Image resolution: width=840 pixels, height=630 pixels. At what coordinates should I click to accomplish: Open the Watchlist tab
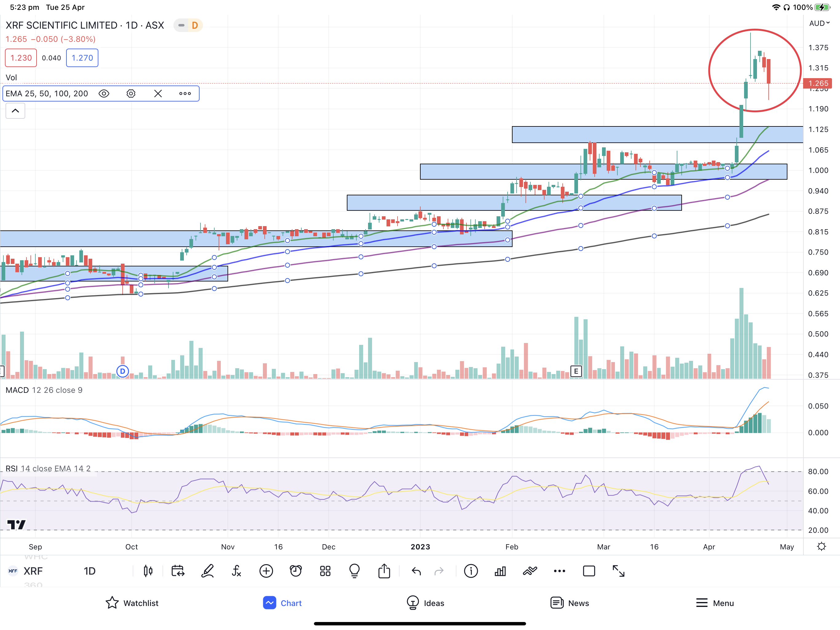tap(132, 603)
